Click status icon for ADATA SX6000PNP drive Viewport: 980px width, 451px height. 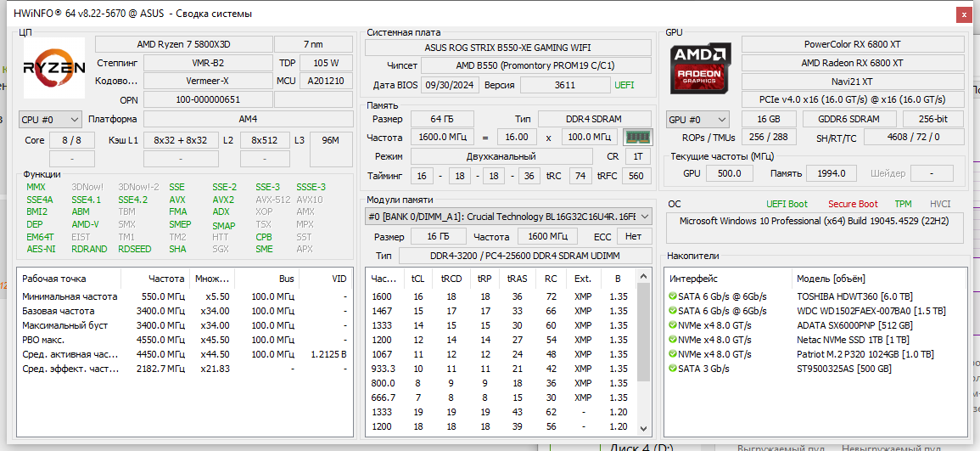click(x=673, y=325)
